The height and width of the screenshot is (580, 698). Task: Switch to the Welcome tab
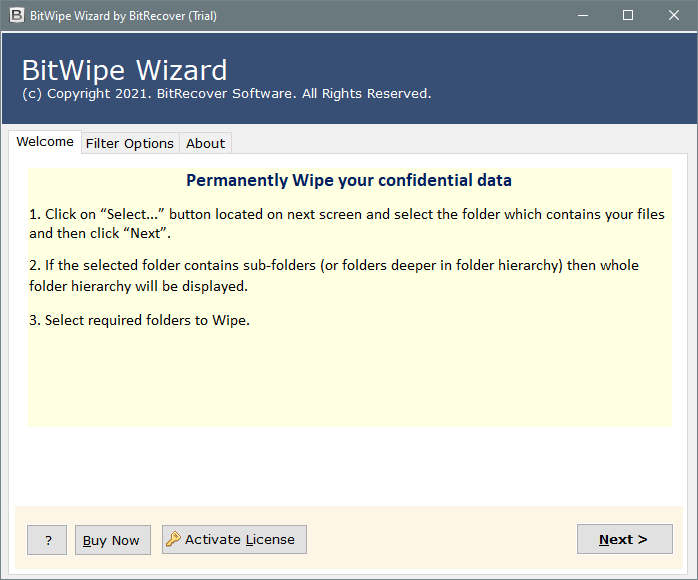45,142
